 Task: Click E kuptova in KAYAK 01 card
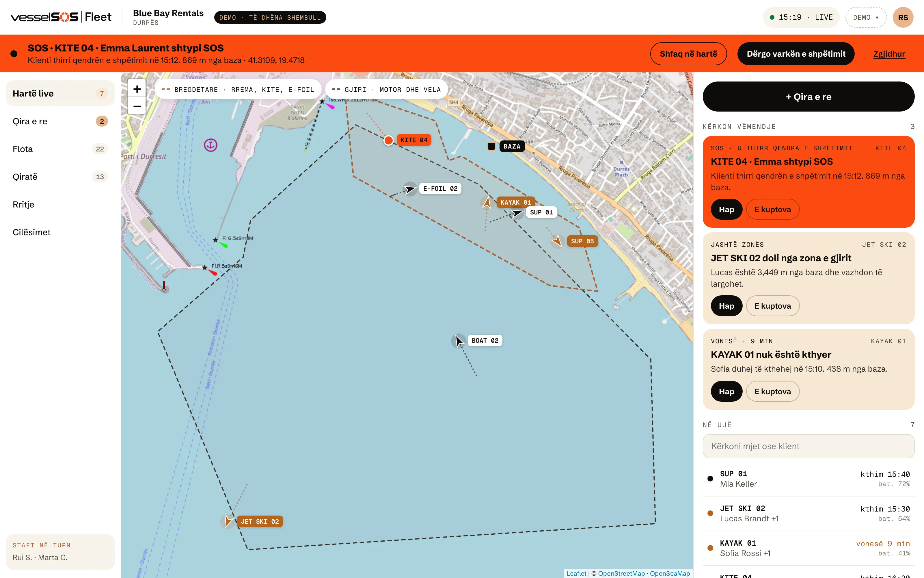tap(772, 391)
